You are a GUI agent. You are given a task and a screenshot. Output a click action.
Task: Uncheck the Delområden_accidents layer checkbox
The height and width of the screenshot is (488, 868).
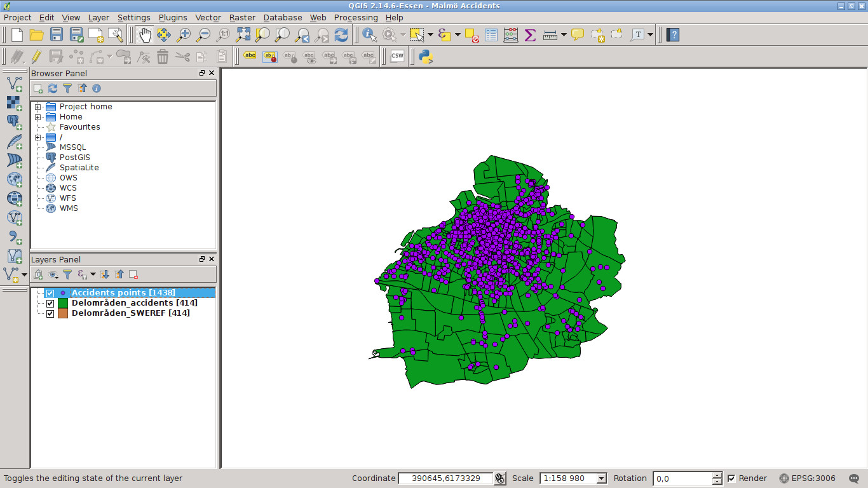50,303
